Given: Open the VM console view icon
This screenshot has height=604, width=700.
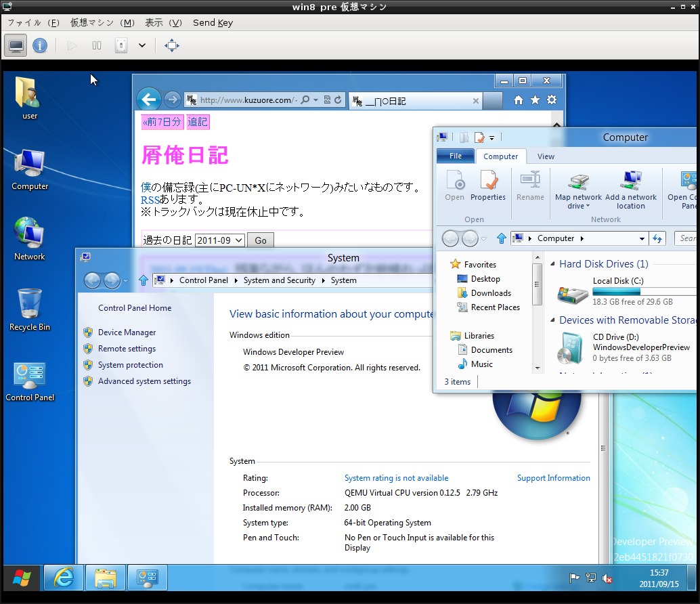Looking at the screenshot, I should [x=16, y=45].
